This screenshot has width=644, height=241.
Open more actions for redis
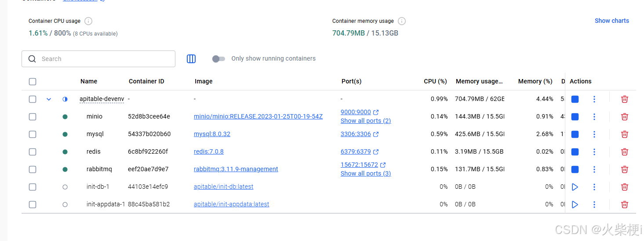point(594,152)
